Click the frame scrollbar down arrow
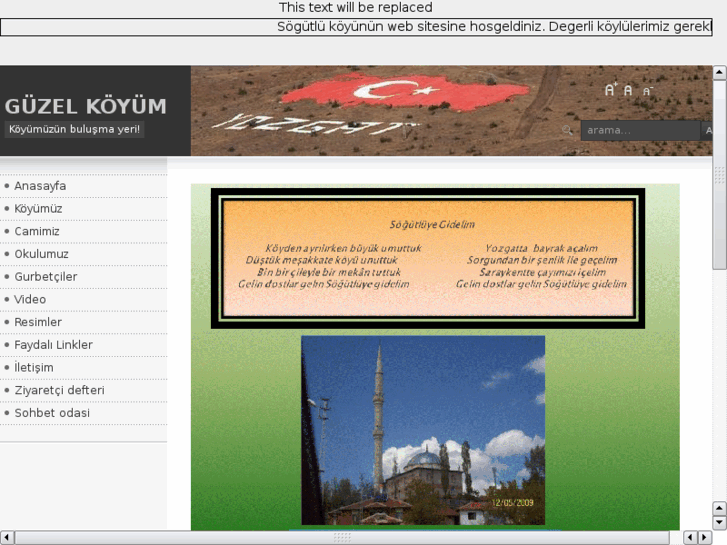 tap(719, 522)
